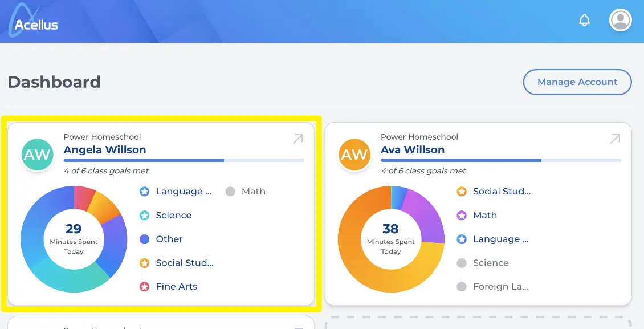Open Ava Willson's student name link

tap(413, 150)
